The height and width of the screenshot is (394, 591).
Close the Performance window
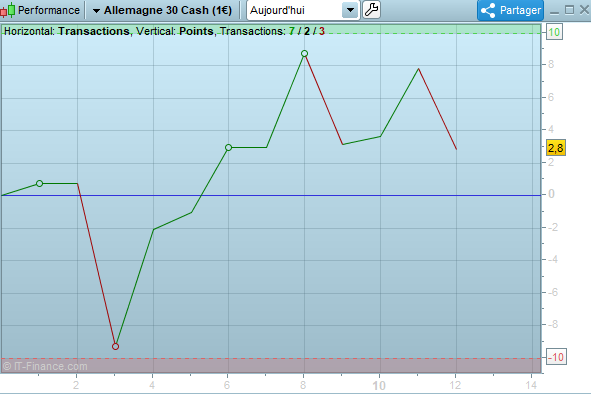click(x=585, y=10)
